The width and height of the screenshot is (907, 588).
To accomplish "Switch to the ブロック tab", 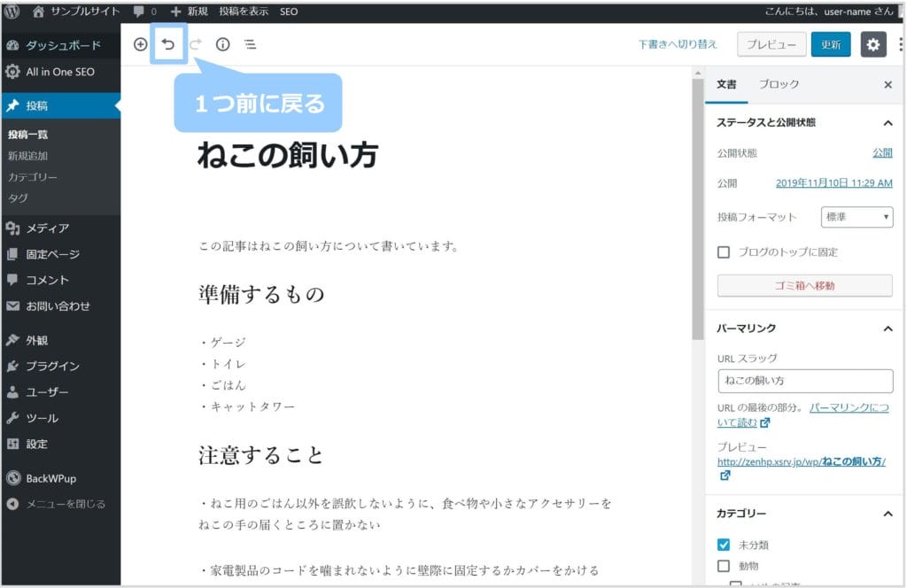I will tap(779, 84).
